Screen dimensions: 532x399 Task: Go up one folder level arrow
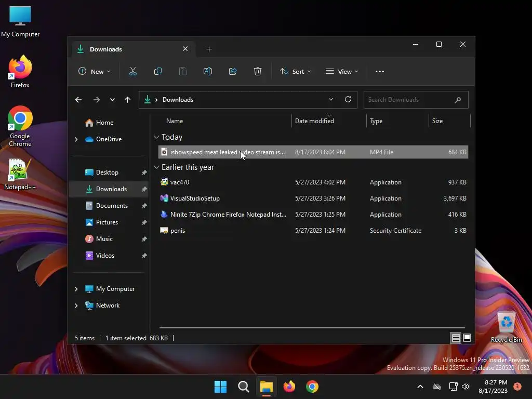point(128,100)
